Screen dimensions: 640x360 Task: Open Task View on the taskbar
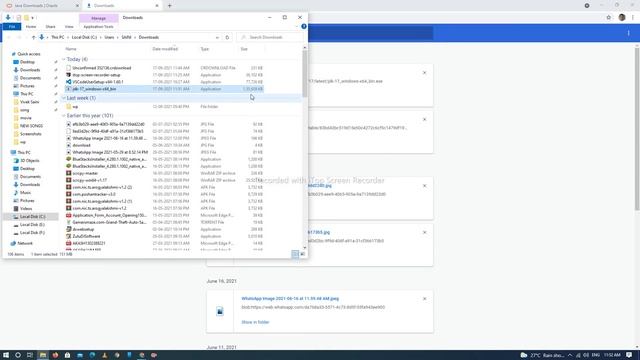30,355
